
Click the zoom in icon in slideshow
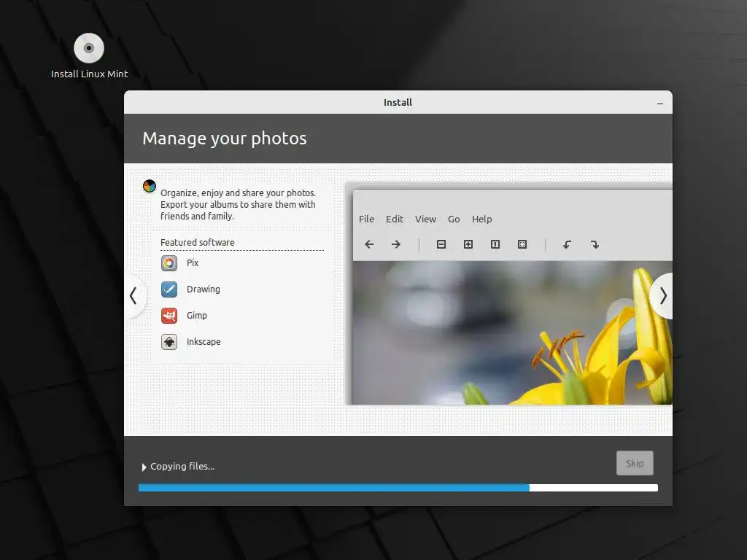[468, 244]
